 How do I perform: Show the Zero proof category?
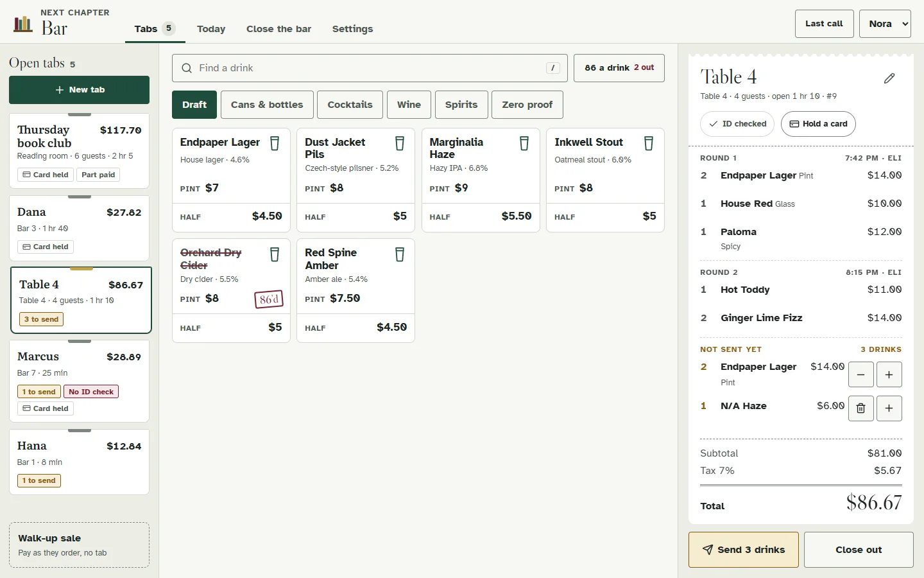(527, 105)
